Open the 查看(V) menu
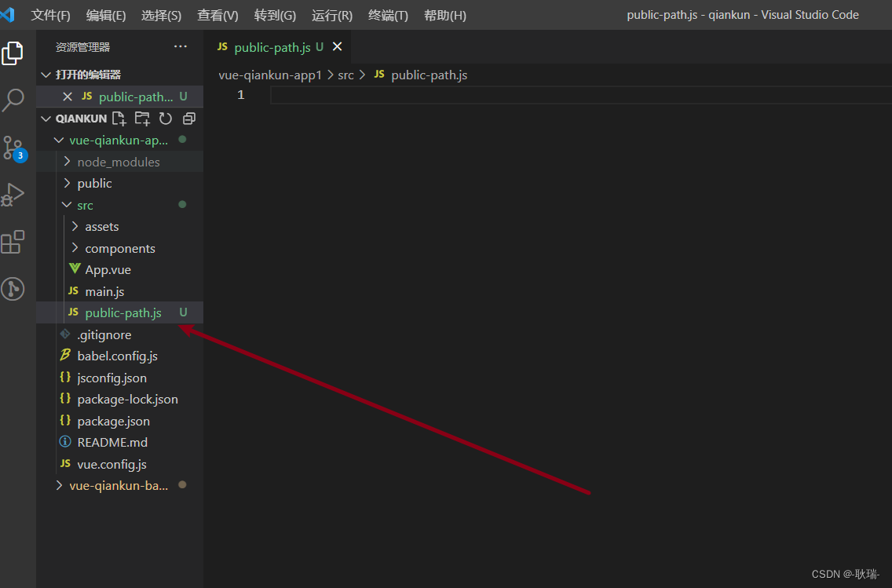Screen dimensions: 892x588 pos(218,16)
